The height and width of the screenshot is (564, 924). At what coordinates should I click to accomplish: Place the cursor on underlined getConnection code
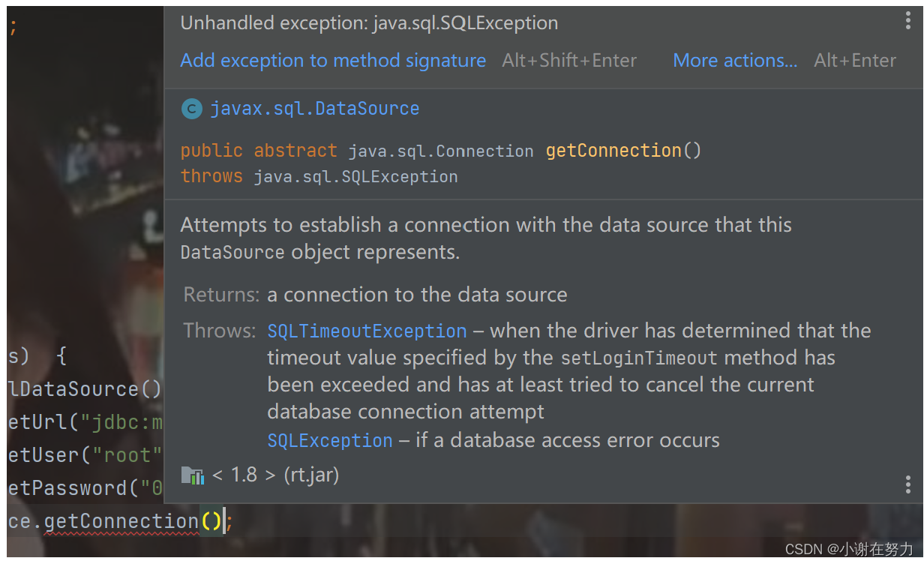(121, 521)
